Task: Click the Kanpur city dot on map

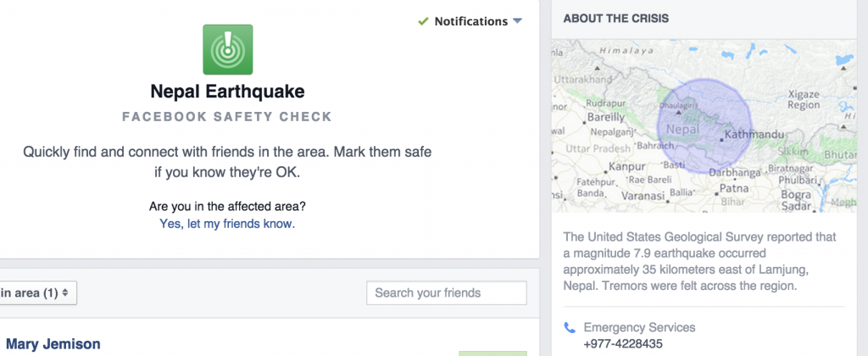Action: click(605, 171)
